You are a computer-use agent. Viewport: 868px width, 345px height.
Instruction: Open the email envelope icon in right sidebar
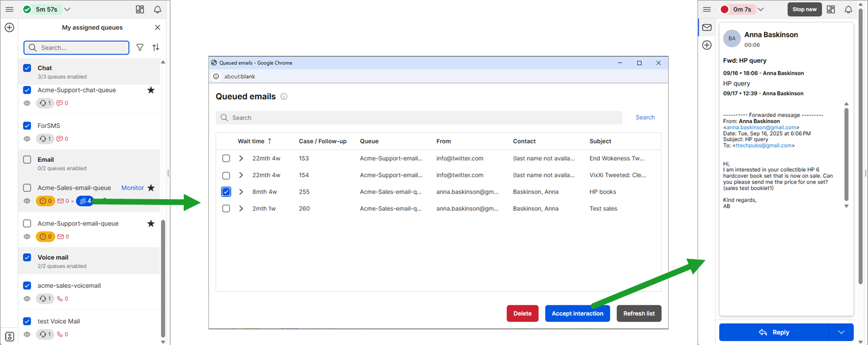707,28
